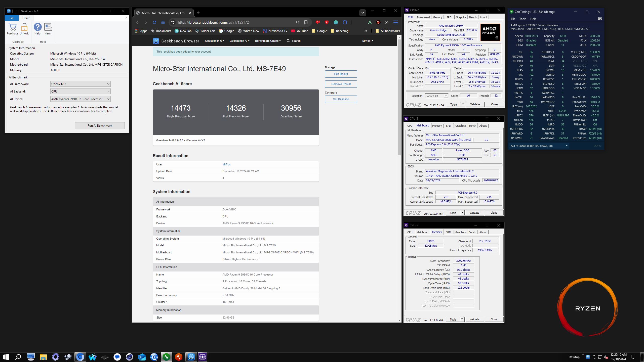644x362 pixels.
Task: Go to browser home page icon
Action: coord(163,22)
